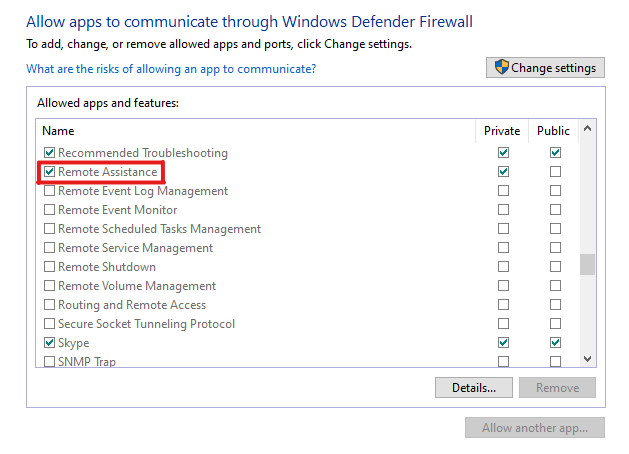This screenshot has width=629, height=454.
Task: Click scroll down arrow in apps list
Action: click(x=588, y=359)
